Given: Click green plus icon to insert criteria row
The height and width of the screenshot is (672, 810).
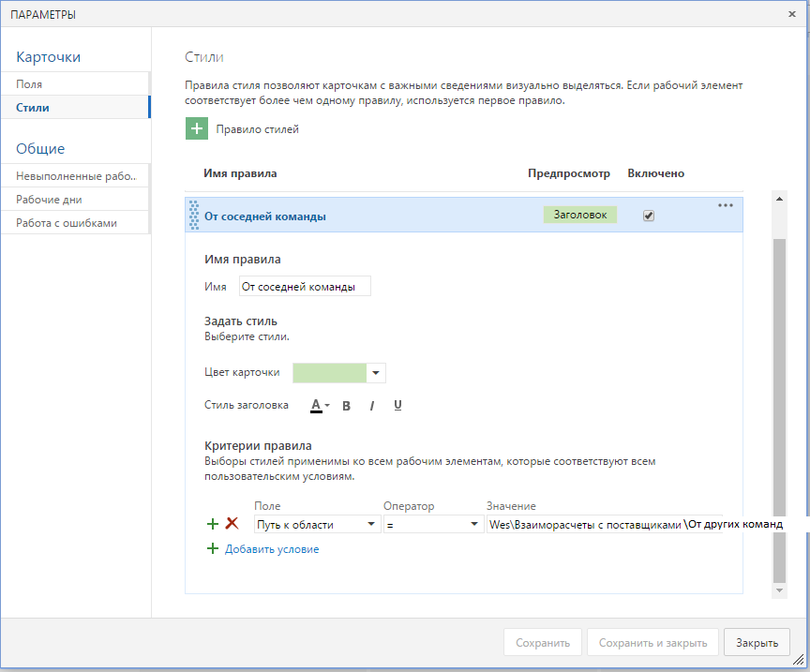Looking at the screenshot, I should coord(213,524).
